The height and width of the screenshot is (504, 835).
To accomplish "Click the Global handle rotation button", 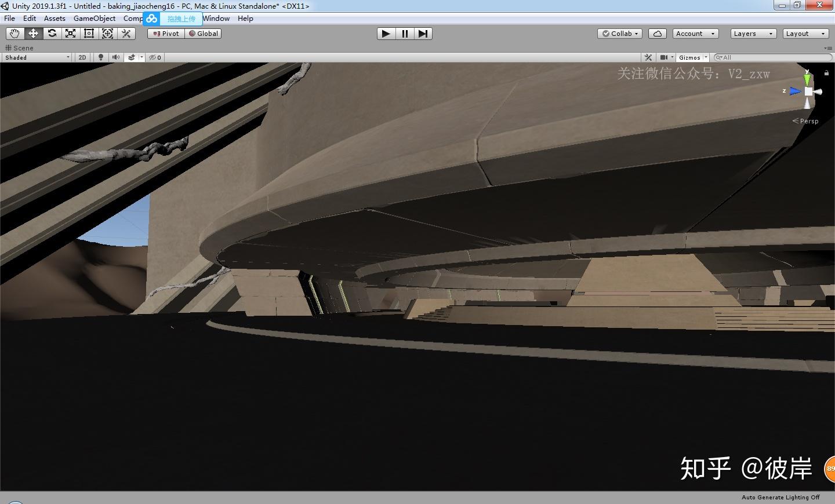I will pyautogui.click(x=204, y=34).
